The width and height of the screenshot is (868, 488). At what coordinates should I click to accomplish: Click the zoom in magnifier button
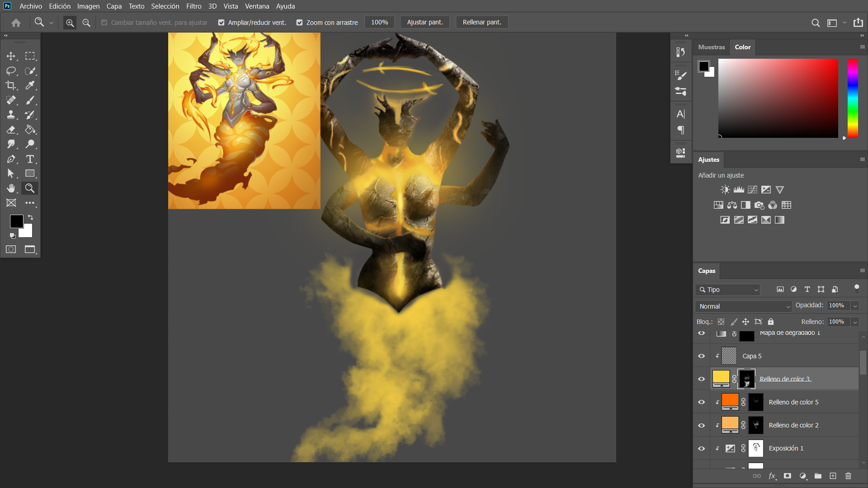[70, 23]
